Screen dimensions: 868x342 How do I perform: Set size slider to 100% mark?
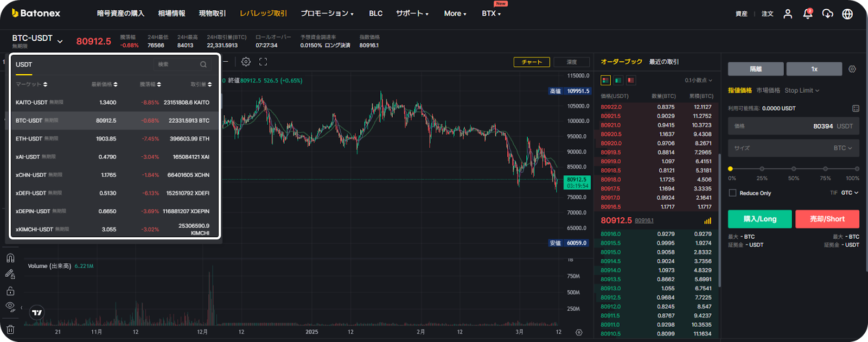coord(857,169)
